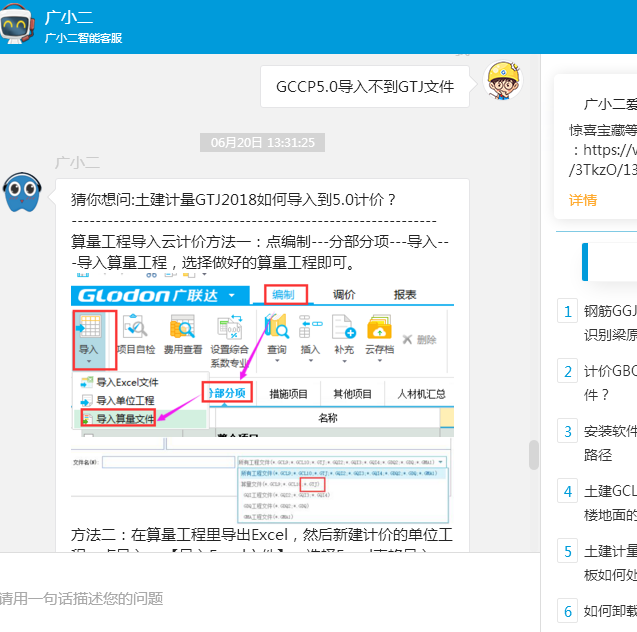Click 调价 tab in the tutorial image

coord(344,294)
